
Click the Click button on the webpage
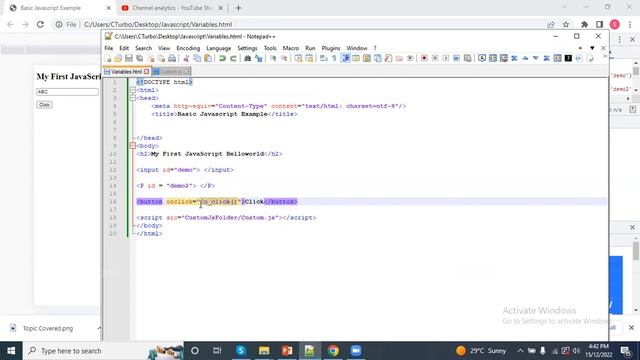tap(44, 105)
